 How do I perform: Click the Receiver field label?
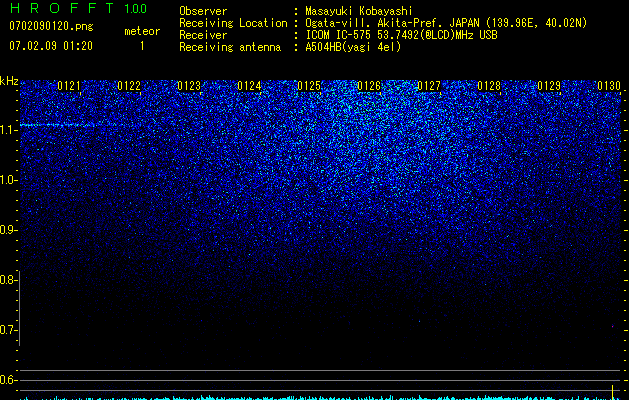203,35
